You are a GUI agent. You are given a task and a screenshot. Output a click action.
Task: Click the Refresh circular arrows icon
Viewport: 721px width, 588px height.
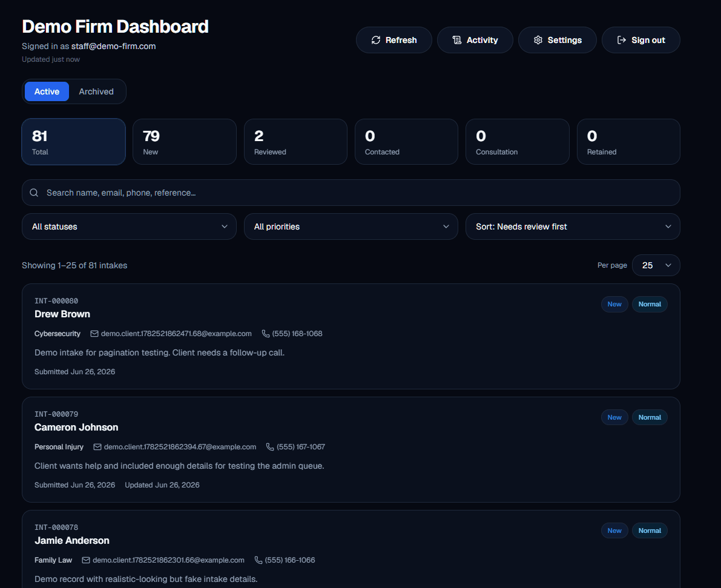tap(376, 40)
